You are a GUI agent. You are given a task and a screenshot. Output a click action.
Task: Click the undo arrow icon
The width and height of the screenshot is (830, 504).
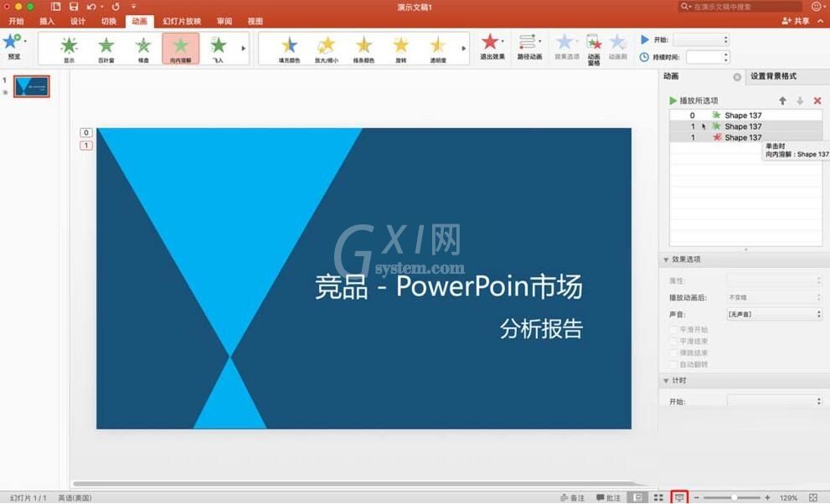(x=91, y=7)
